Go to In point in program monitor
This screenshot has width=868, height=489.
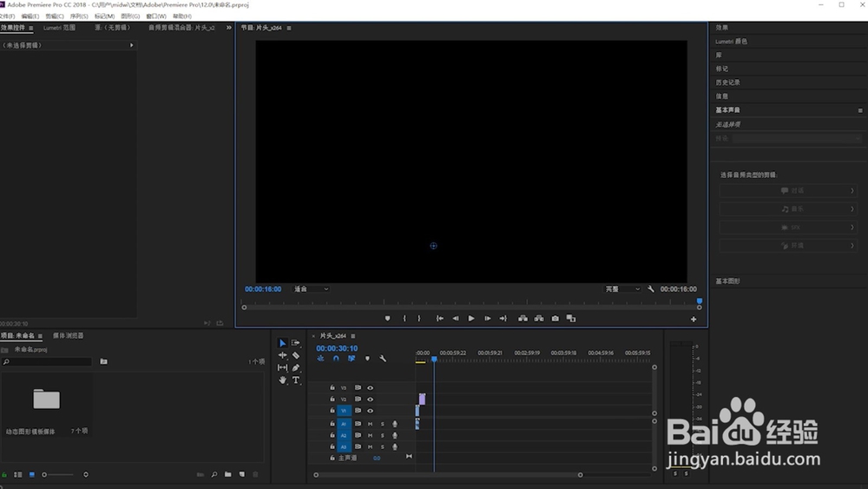tap(439, 319)
